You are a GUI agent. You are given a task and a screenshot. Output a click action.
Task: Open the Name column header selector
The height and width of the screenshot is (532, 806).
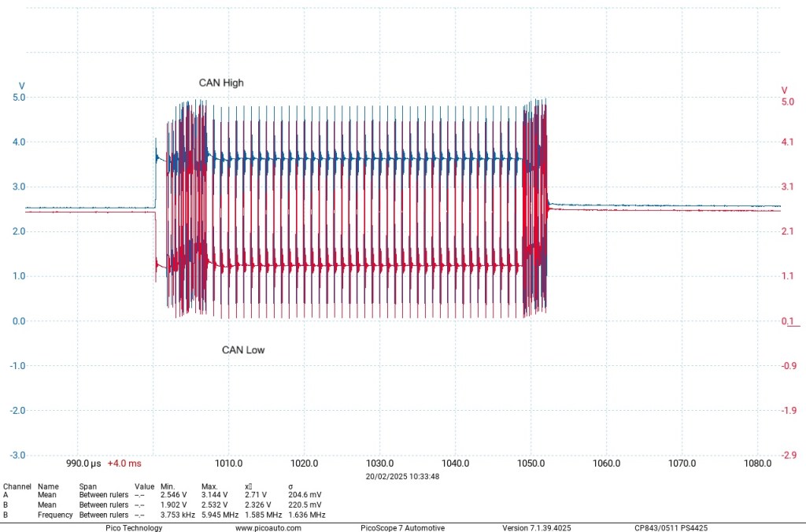pos(47,486)
